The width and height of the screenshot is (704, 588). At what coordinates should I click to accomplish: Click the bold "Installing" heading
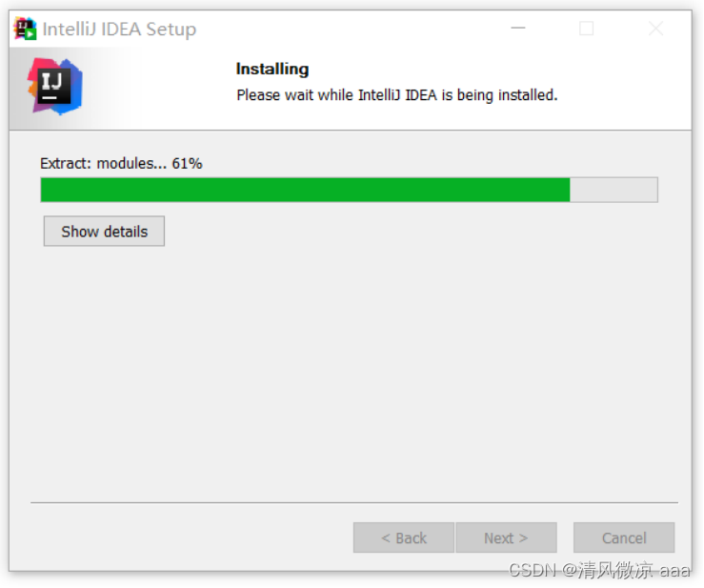pyautogui.click(x=272, y=69)
